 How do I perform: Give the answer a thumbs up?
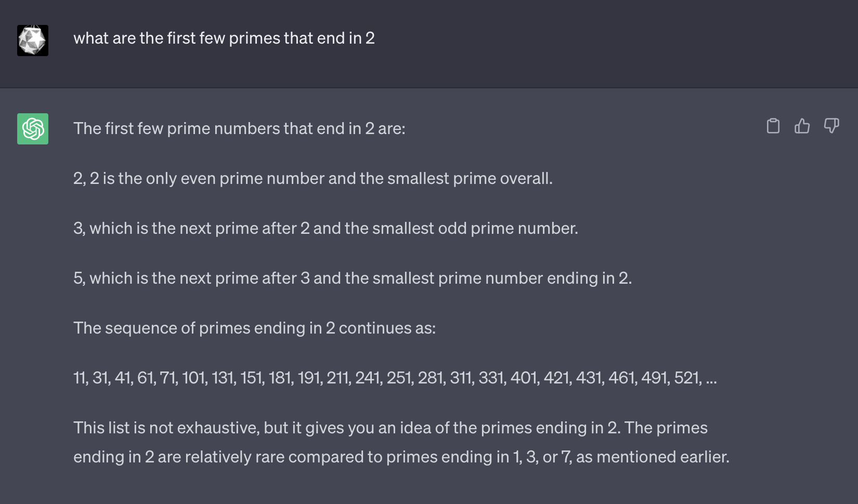(802, 126)
